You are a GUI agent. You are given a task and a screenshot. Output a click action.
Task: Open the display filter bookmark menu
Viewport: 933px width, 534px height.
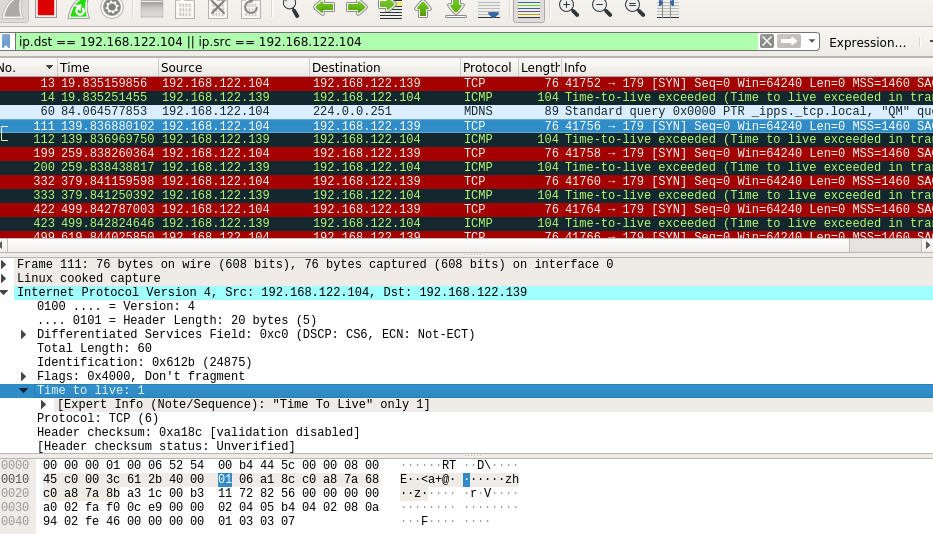point(7,42)
